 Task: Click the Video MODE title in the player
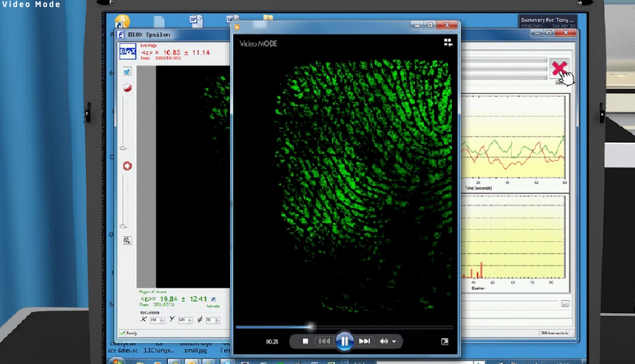[x=258, y=44]
